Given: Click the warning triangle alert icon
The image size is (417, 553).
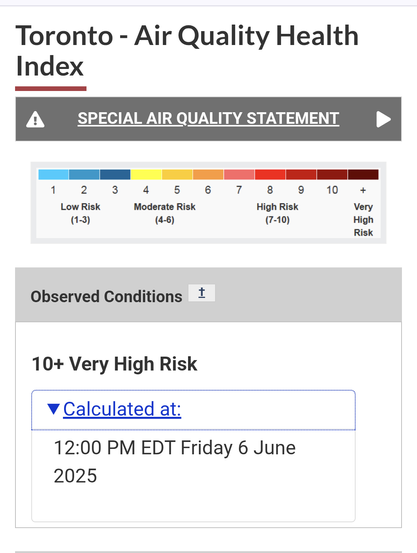Looking at the screenshot, I should click(35, 119).
